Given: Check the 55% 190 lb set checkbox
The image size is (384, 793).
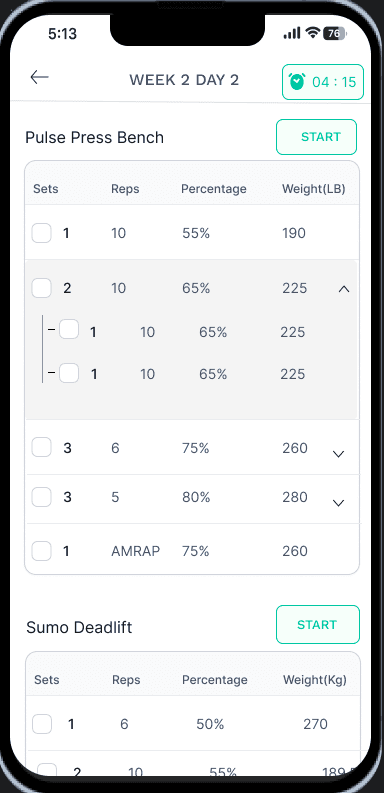Looking at the screenshot, I should click(41, 233).
